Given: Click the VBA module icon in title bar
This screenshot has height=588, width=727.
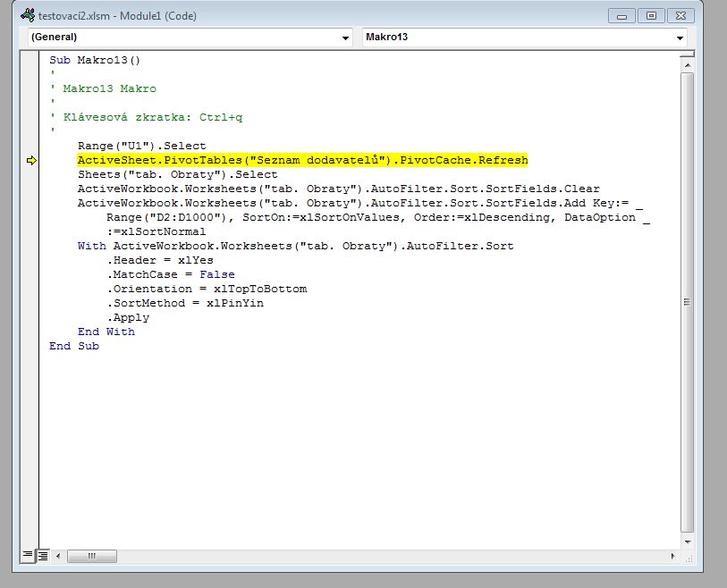Looking at the screenshot, I should [x=26, y=16].
